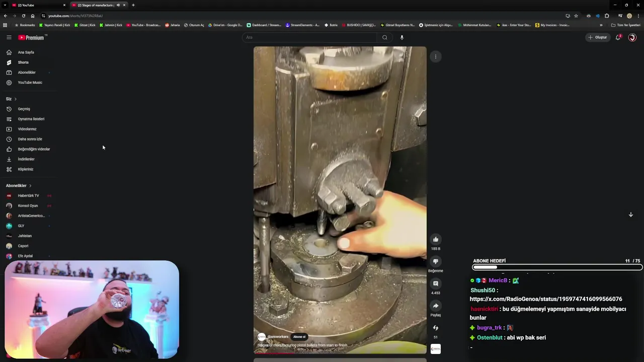Switch to the first YouTube tab

point(38,5)
